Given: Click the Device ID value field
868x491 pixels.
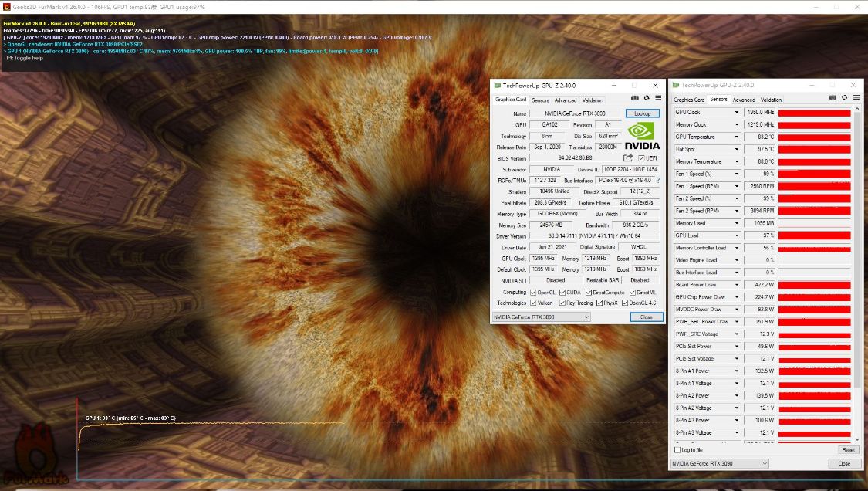Looking at the screenshot, I should [x=630, y=170].
